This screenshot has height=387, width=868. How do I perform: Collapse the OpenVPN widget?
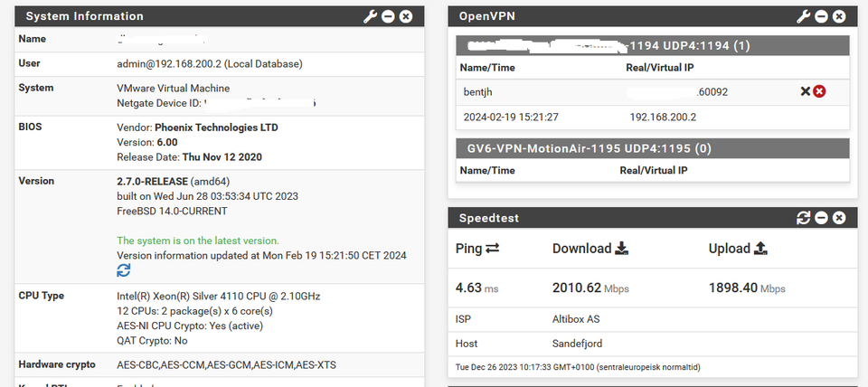[822, 16]
